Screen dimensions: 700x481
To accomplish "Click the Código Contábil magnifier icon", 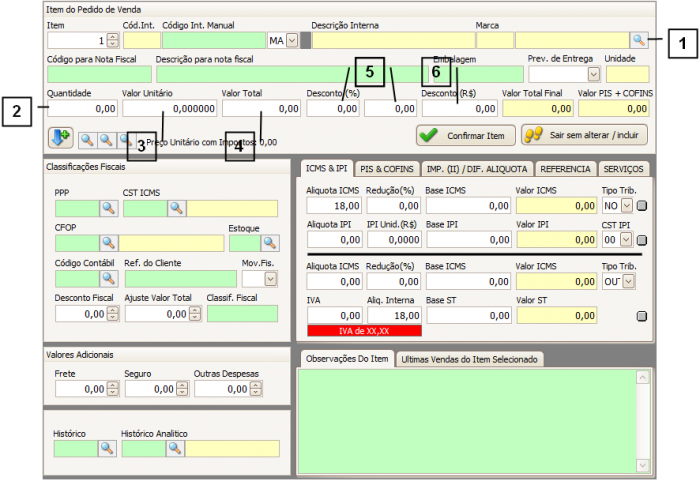I will (x=108, y=279).
